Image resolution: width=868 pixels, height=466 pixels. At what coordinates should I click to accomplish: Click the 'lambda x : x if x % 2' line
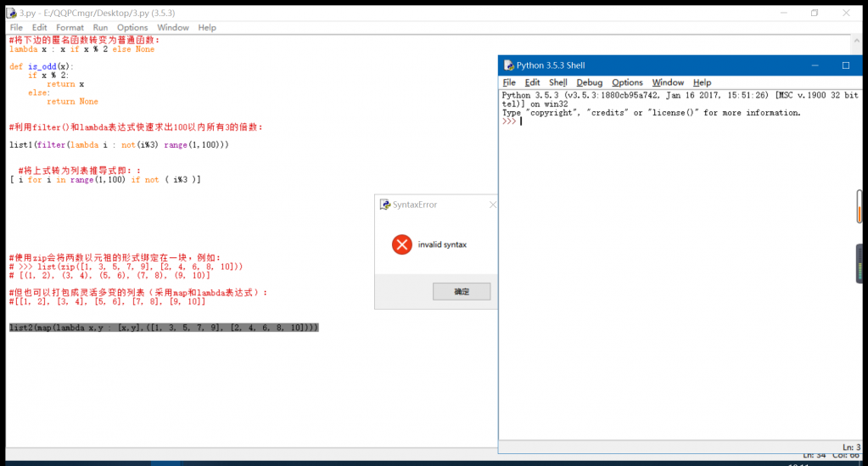(82, 49)
